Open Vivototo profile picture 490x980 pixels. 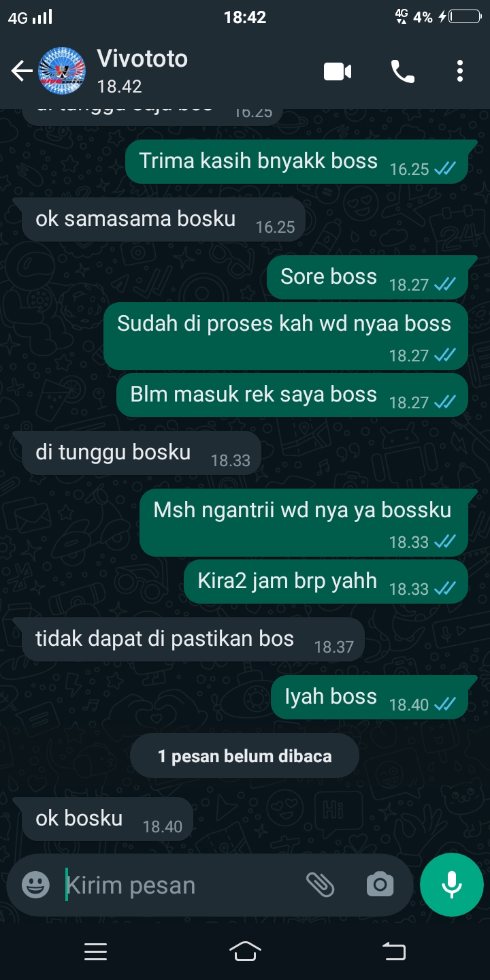(62, 71)
